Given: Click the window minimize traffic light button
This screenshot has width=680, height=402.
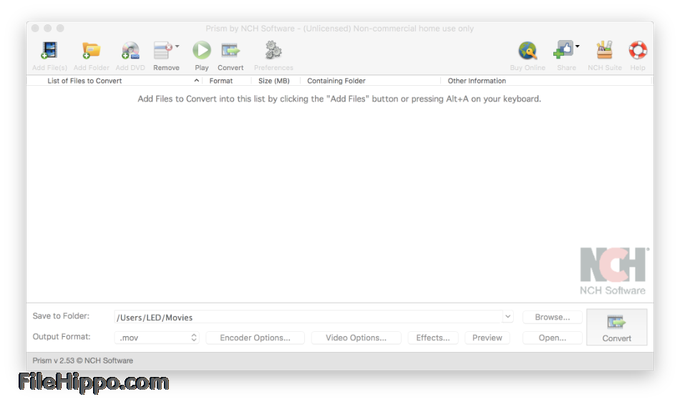Looking at the screenshot, I should 48,28.
